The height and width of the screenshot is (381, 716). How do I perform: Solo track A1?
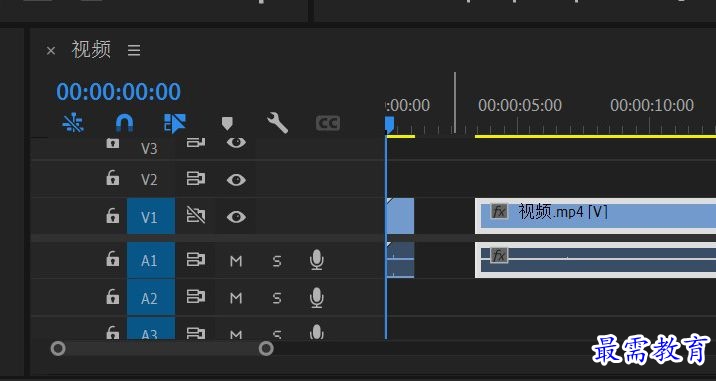277,261
